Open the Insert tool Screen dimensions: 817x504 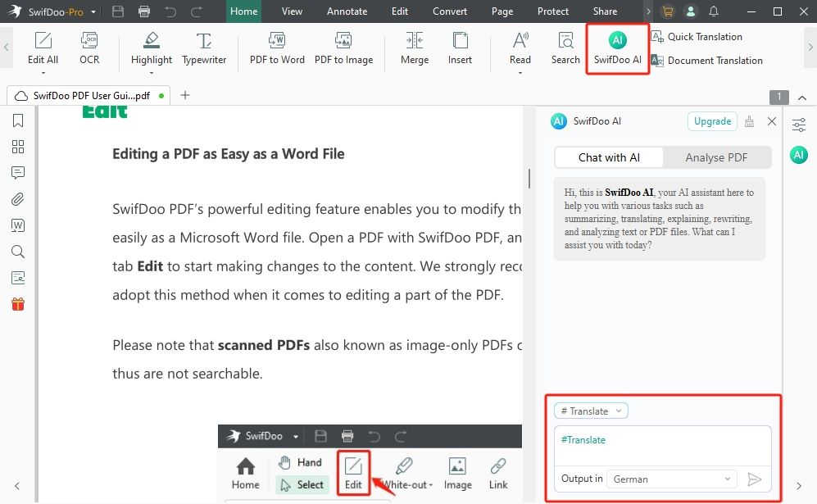click(x=460, y=48)
